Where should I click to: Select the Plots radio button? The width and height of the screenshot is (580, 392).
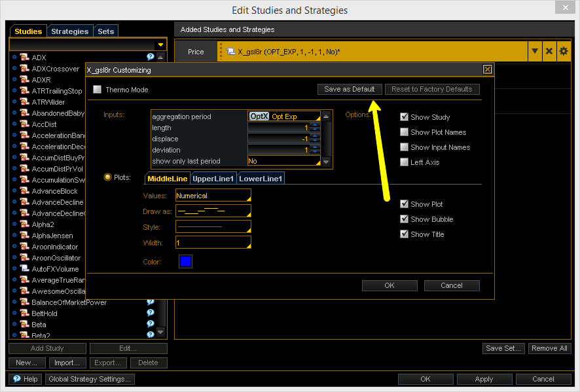107,177
